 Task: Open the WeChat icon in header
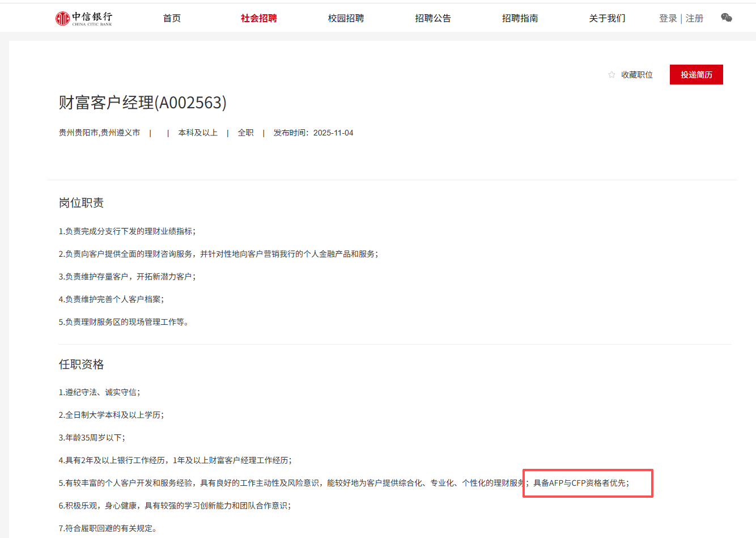pyautogui.click(x=726, y=18)
